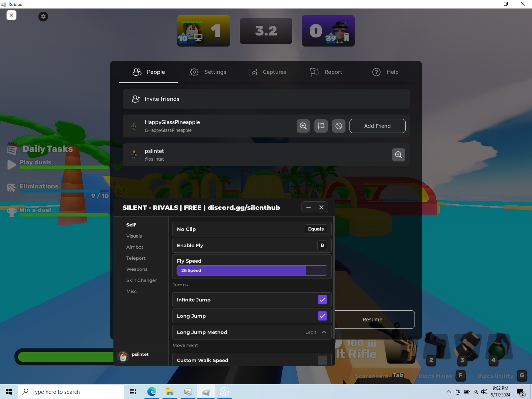532x399 pixels.
Task: Open the Settings tab
Action: 208,72
